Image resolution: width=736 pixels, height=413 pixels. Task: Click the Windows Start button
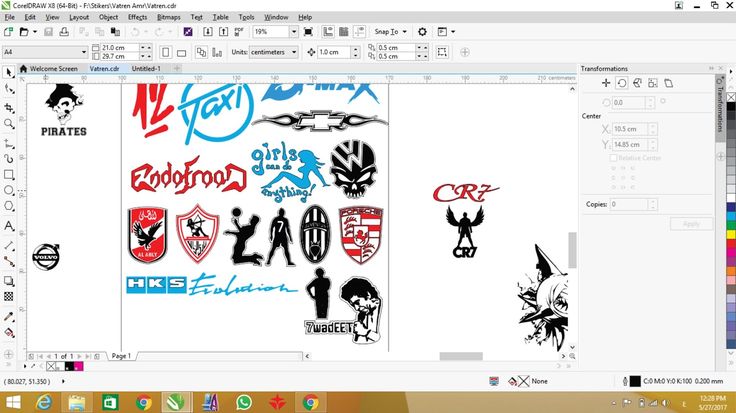pyautogui.click(x=13, y=403)
